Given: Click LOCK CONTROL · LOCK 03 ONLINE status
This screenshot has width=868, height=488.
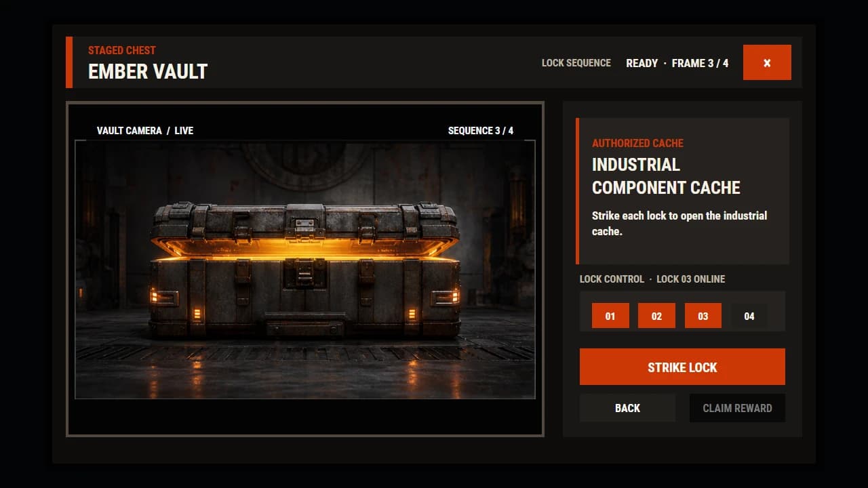Looking at the screenshot, I should (652, 279).
